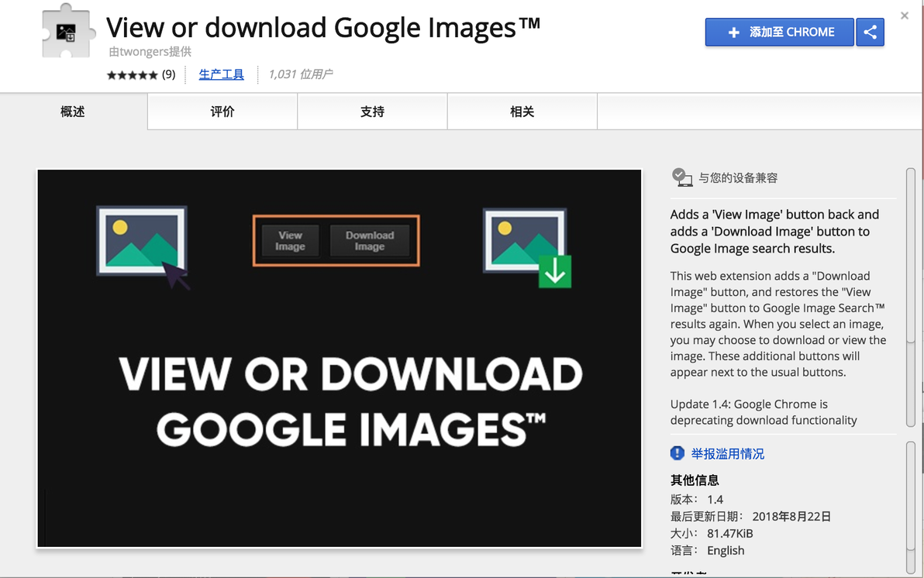
Task: Click the report abuse exclamation icon
Action: click(x=677, y=453)
